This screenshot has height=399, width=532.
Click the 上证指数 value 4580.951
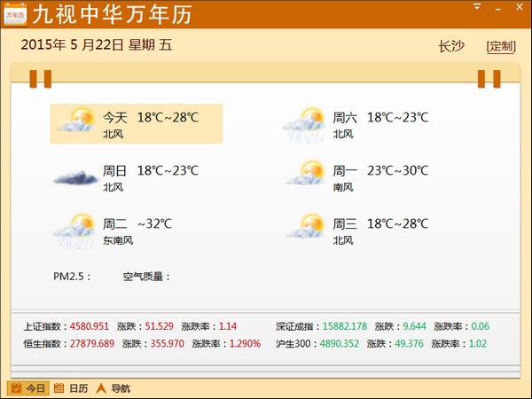(x=90, y=326)
